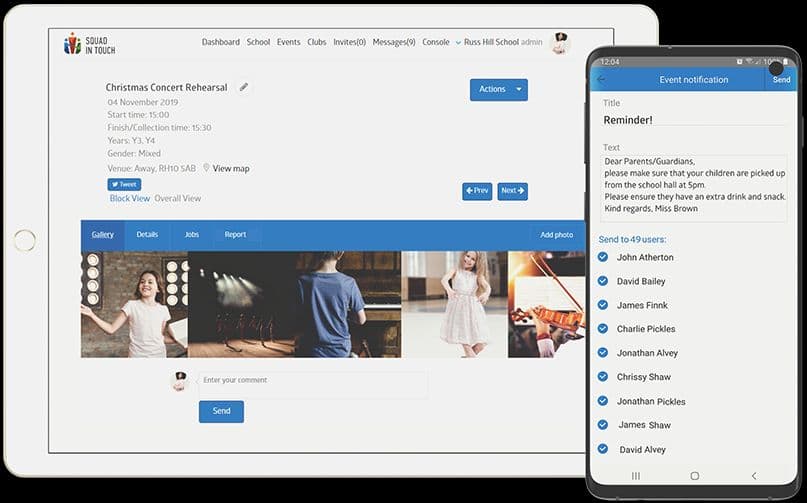Open gallery photo of girl in white dress
Screen dimensions: 807x503
coord(454,304)
